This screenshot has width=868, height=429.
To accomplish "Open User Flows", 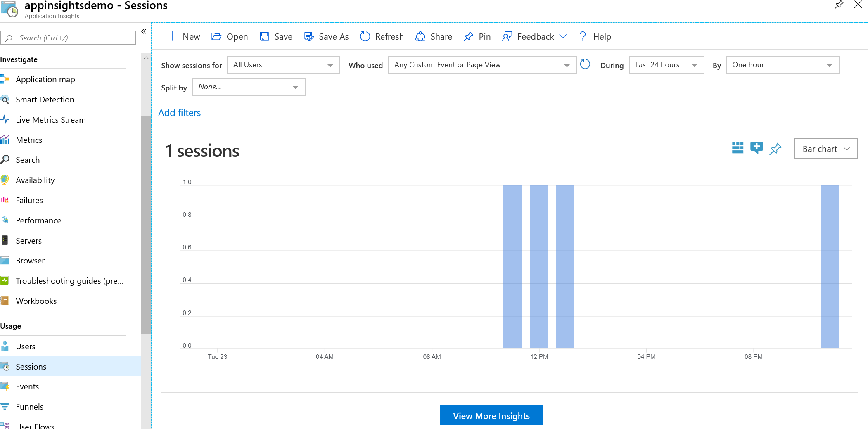I will (x=35, y=426).
